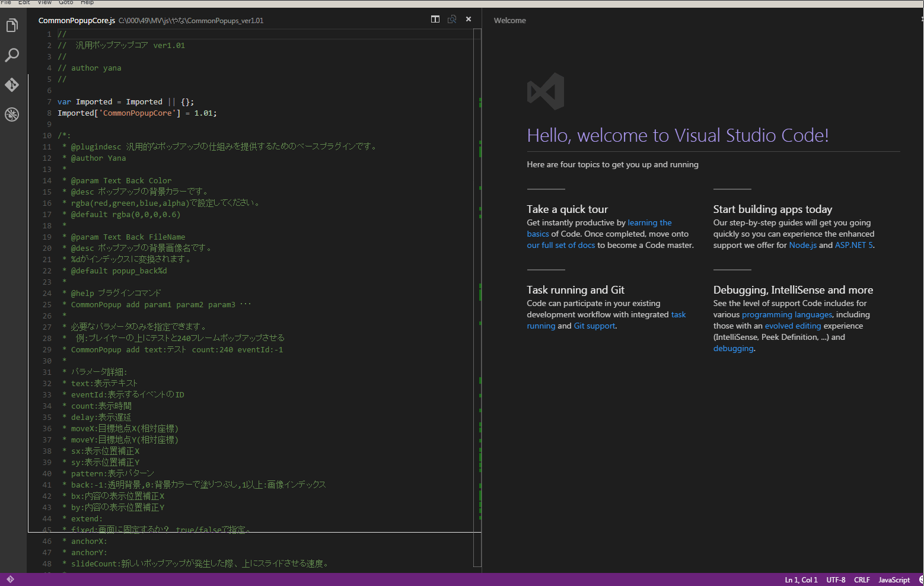Image resolution: width=924 pixels, height=586 pixels.
Task: Open the Edit menu
Action: coord(24,2)
